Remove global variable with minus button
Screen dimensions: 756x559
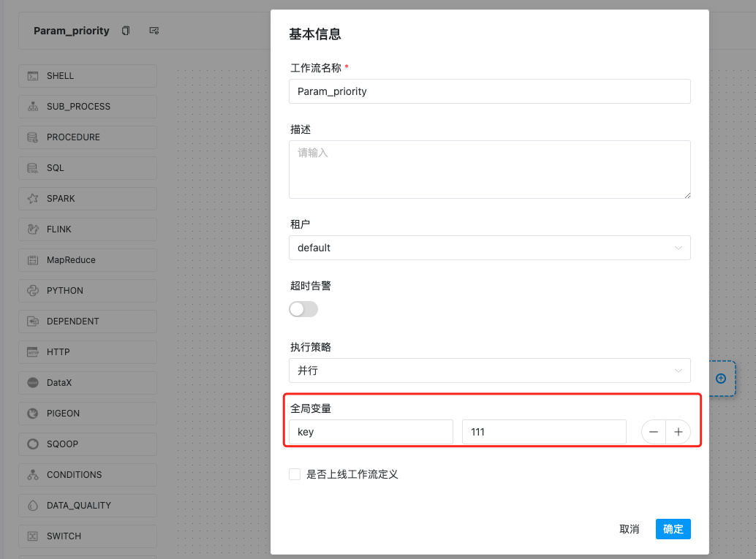[654, 432]
